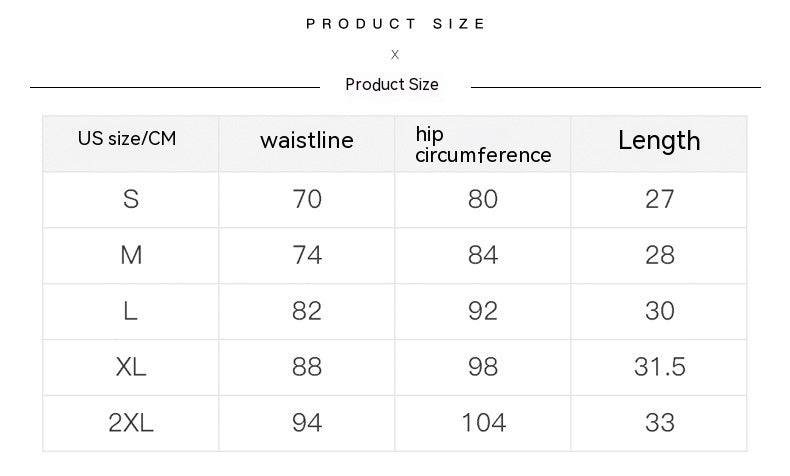Click length value 33 for size 2XL
The width and height of the screenshot is (790, 476).
point(660,423)
